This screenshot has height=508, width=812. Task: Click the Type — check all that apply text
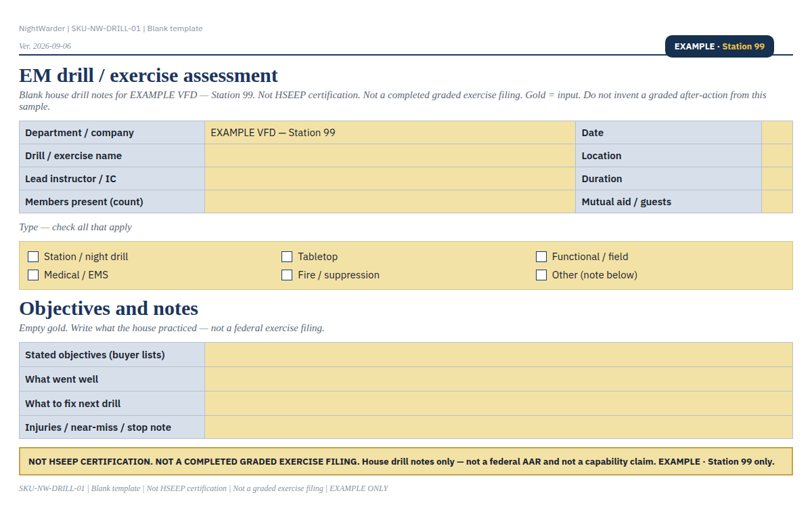click(75, 227)
